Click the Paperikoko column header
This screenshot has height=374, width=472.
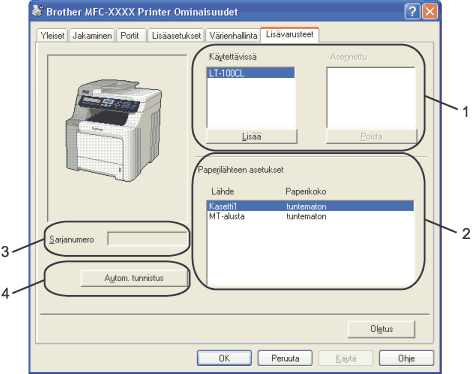pos(306,192)
